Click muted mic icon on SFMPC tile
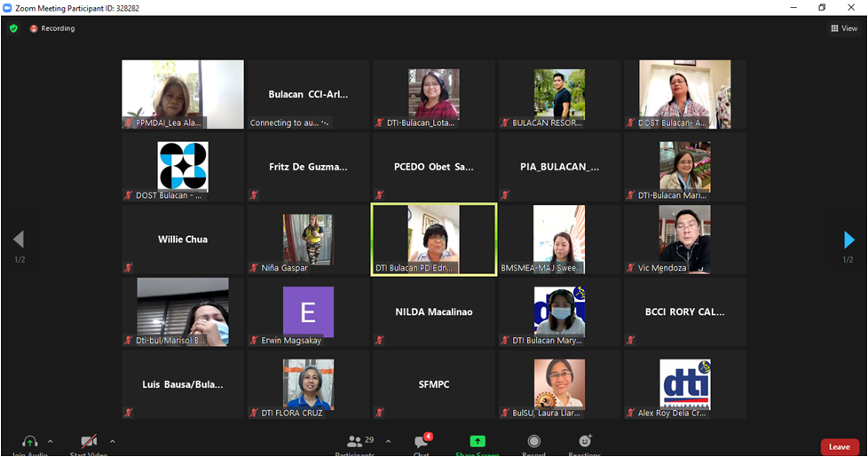This screenshot has width=868, height=457. click(380, 413)
